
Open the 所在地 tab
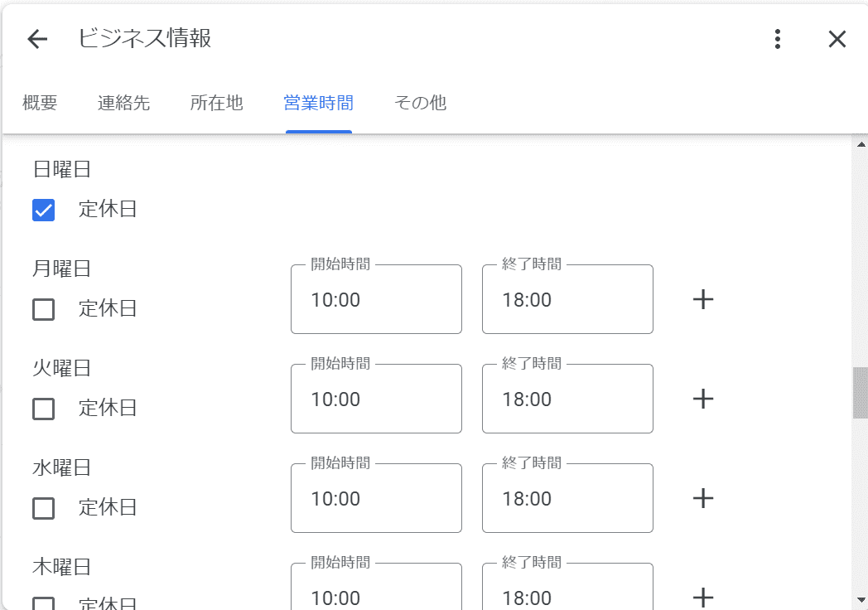click(216, 103)
